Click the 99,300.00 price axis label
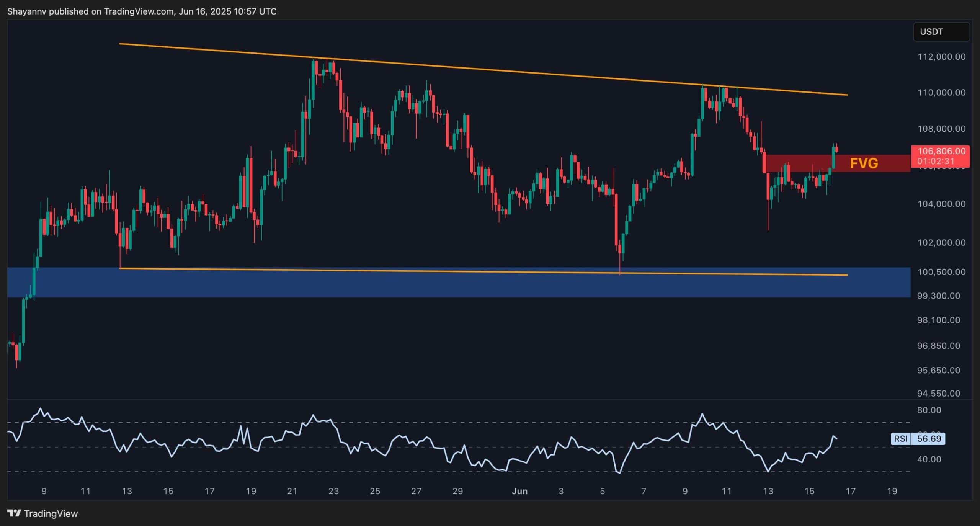The height and width of the screenshot is (526, 980). coord(939,296)
